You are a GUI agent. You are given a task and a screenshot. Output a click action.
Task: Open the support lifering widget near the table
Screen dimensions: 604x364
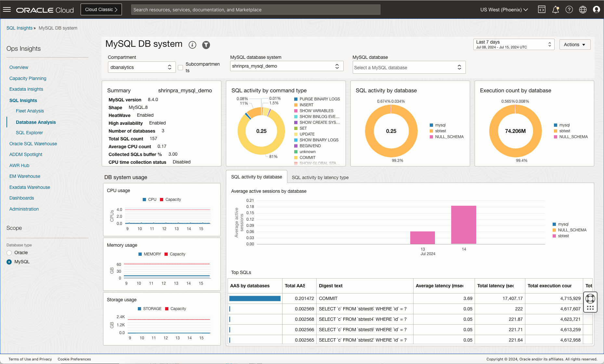click(x=590, y=298)
